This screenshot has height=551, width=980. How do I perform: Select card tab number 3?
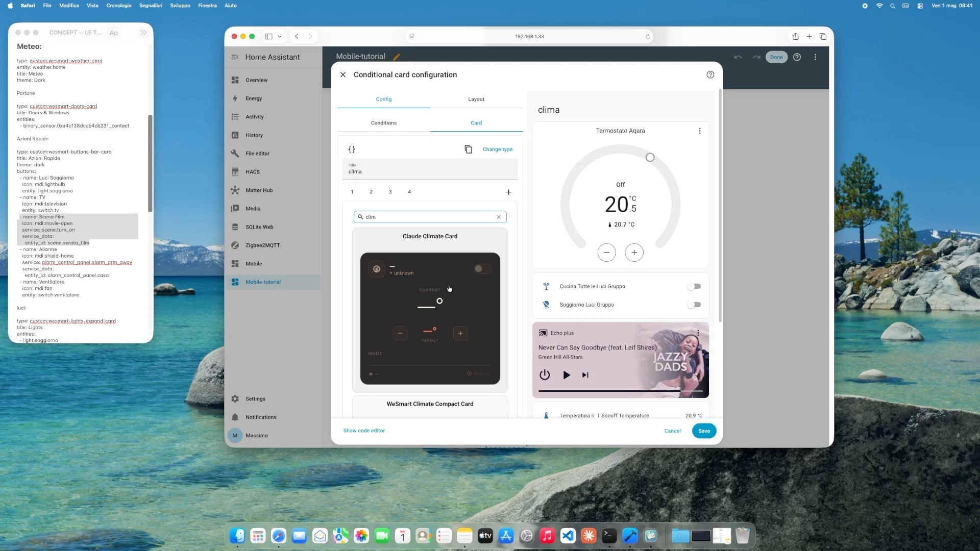click(390, 192)
